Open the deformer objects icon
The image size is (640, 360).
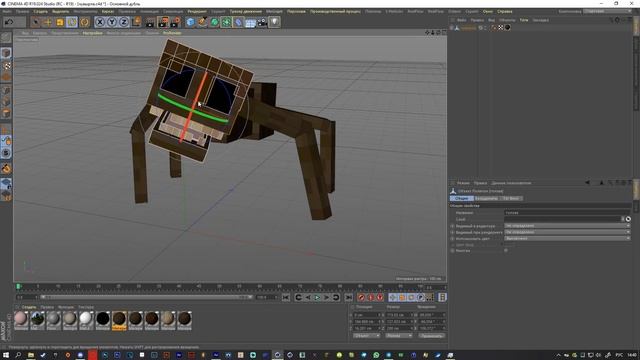click(x=238, y=22)
